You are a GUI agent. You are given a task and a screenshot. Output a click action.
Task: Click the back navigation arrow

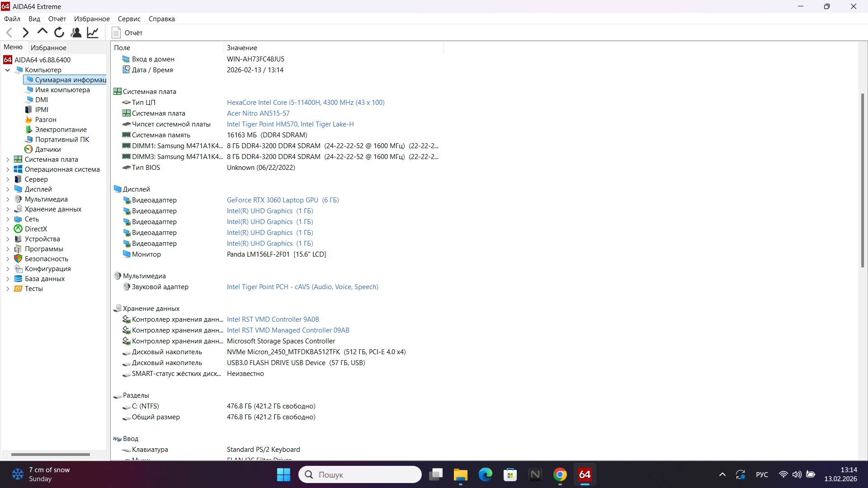coord(9,32)
